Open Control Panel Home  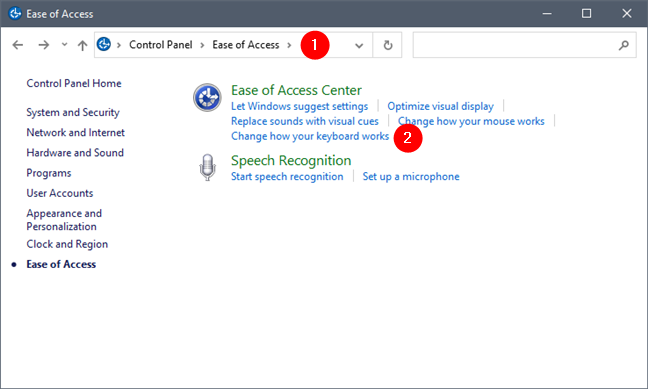pyautogui.click(x=74, y=84)
